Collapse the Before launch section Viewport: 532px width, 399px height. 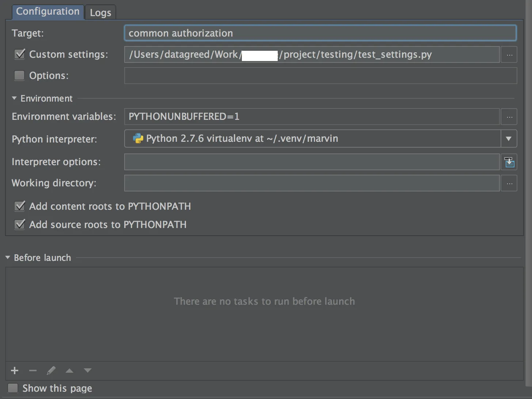click(x=8, y=258)
